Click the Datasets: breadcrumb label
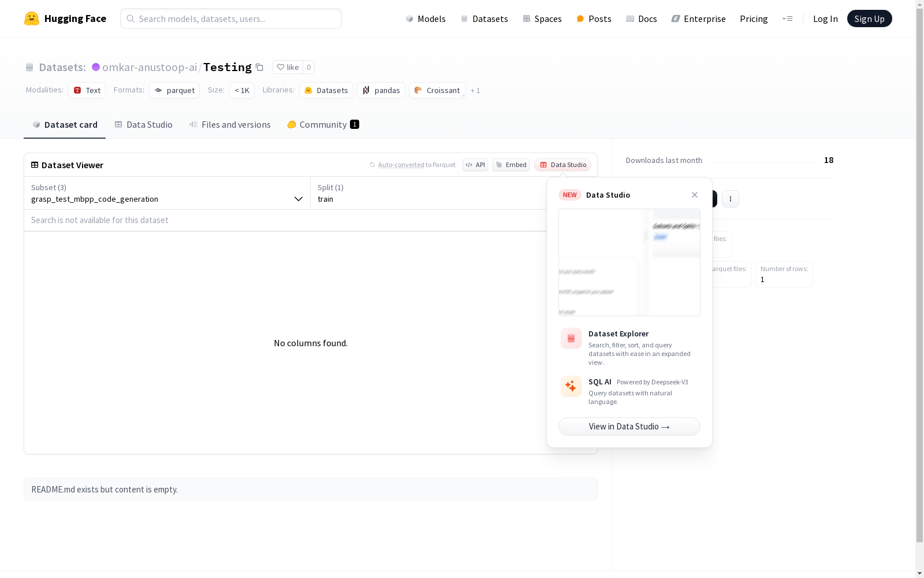The width and height of the screenshot is (924, 578). pos(62,67)
